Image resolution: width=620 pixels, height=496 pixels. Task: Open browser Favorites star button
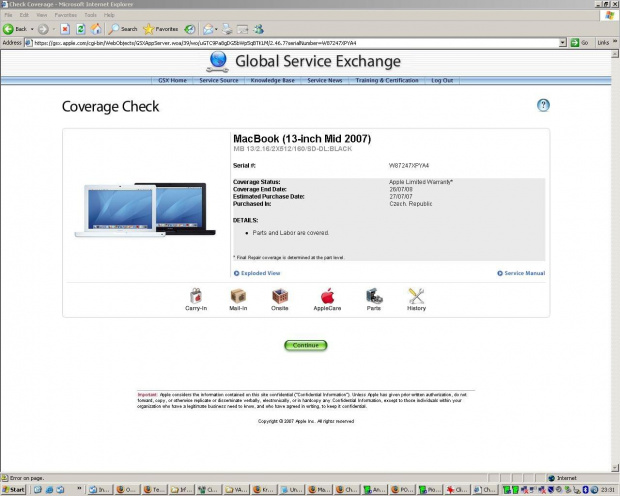point(160,29)
